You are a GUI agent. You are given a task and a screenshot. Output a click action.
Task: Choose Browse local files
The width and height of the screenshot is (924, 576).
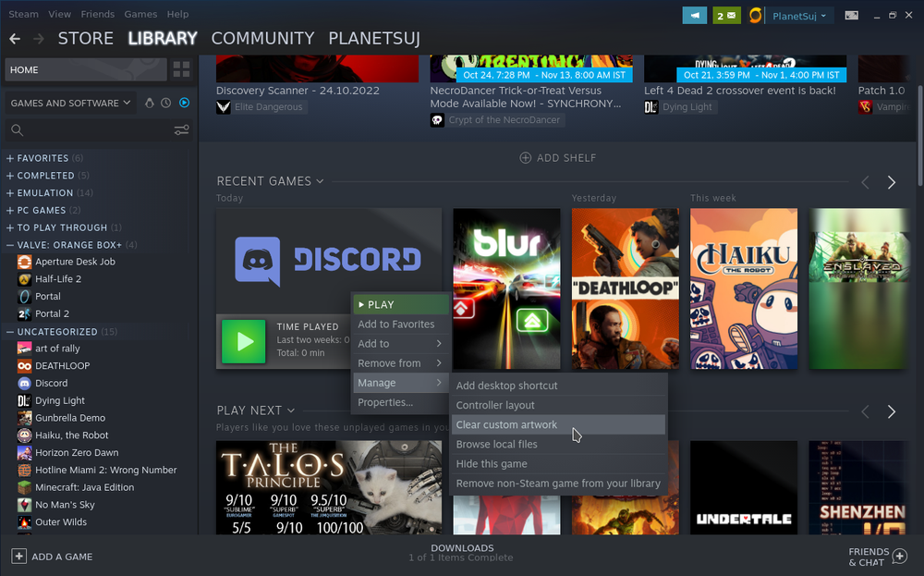558,444
